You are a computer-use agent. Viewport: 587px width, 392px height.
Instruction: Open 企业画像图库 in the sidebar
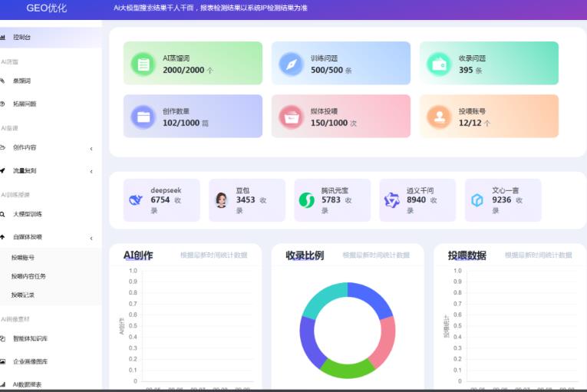[51, 361]
